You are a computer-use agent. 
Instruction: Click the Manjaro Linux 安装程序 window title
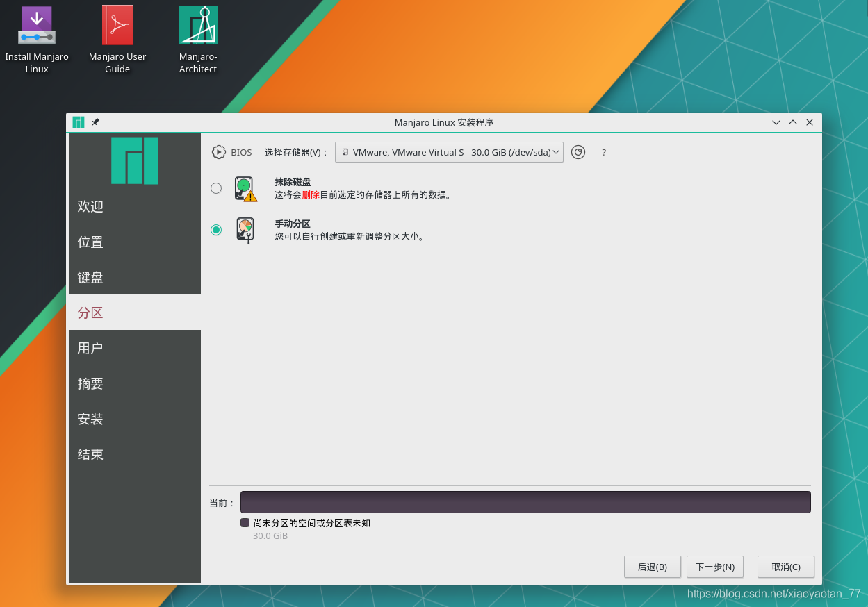coord(444,122)
